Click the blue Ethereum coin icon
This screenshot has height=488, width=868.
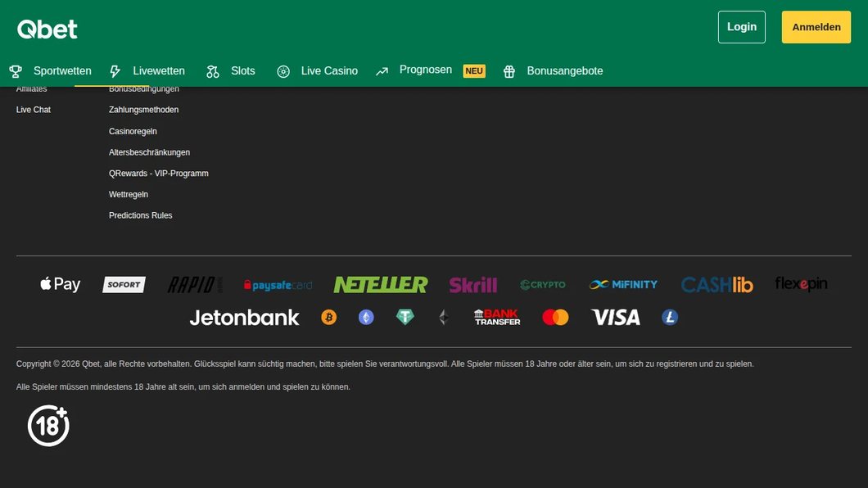click(x=366, y=317)
